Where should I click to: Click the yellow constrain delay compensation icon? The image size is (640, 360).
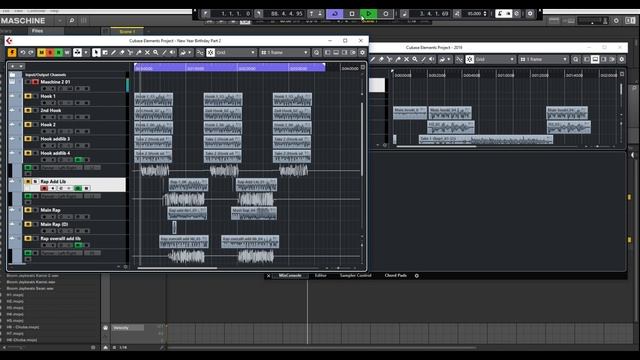[x=12, y=52]
